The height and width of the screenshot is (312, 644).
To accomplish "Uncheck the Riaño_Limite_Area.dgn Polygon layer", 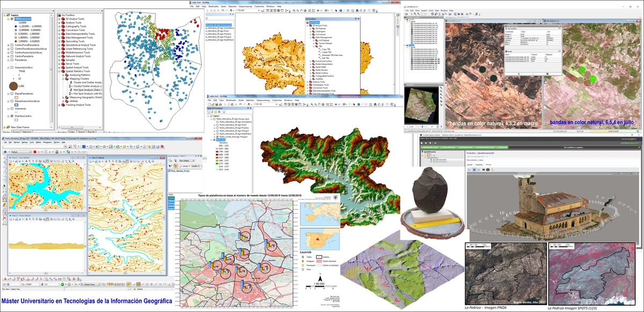I will coord(217,137).
